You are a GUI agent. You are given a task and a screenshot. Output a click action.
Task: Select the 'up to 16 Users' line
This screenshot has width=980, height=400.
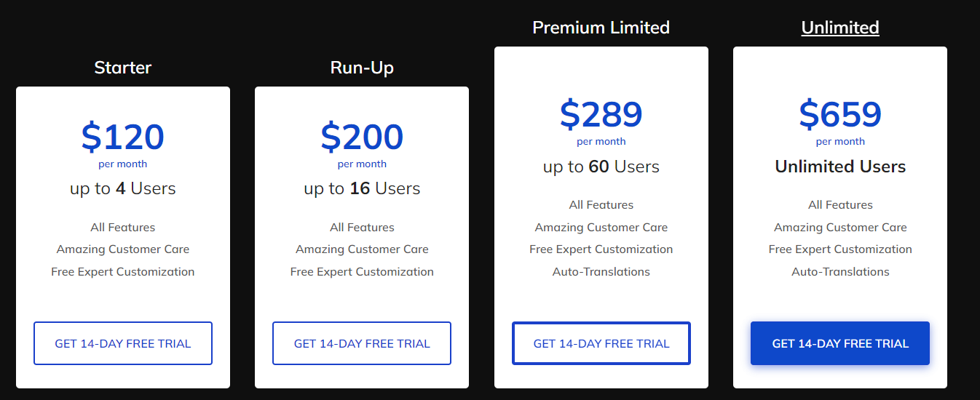tap(362, 188)
